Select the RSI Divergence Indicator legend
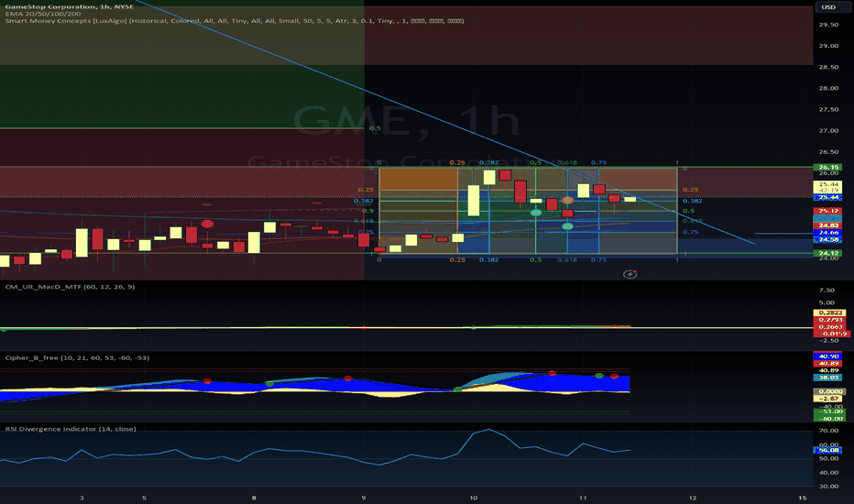 pyautogui.click(x=71, y=429)
